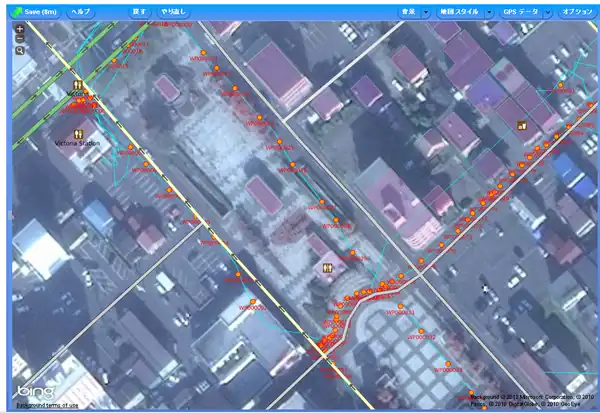600x413 pixels.
Task: Open the Background terms of use link
Action: point(46,405)
